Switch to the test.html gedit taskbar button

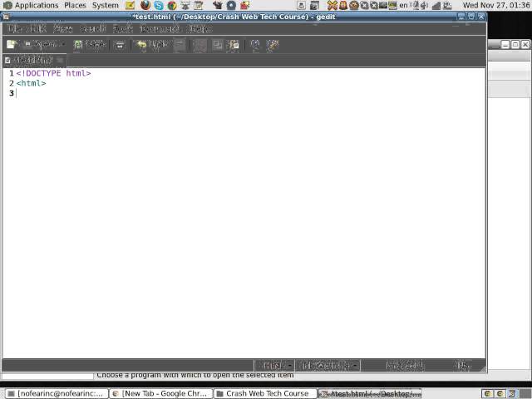(x=370, y=393)
